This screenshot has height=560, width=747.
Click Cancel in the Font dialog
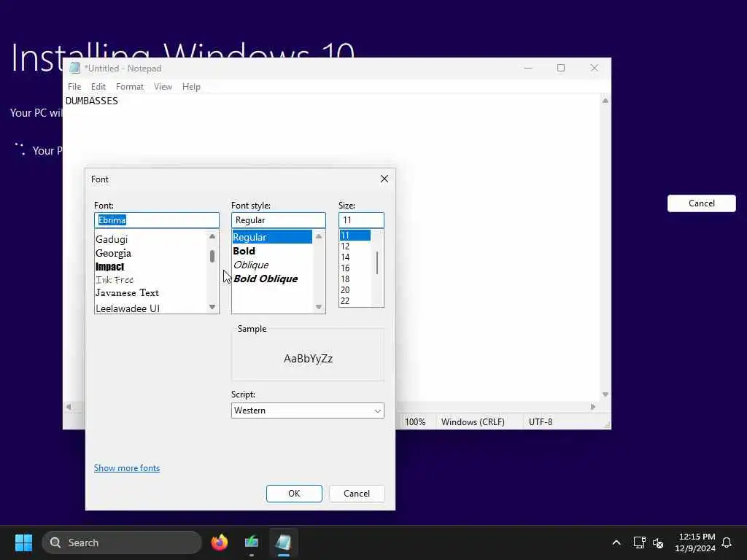coord(356,494)
